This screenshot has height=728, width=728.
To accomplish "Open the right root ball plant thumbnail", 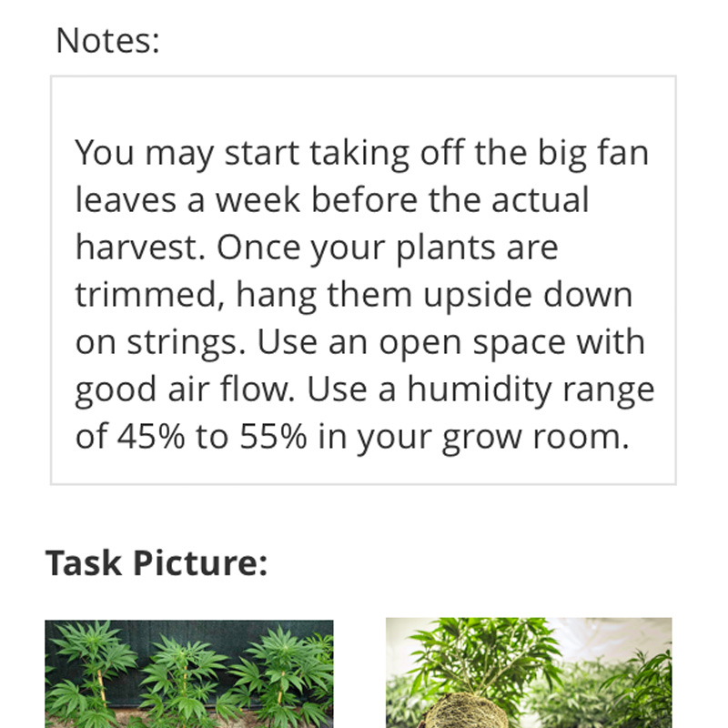I will 529,672.
